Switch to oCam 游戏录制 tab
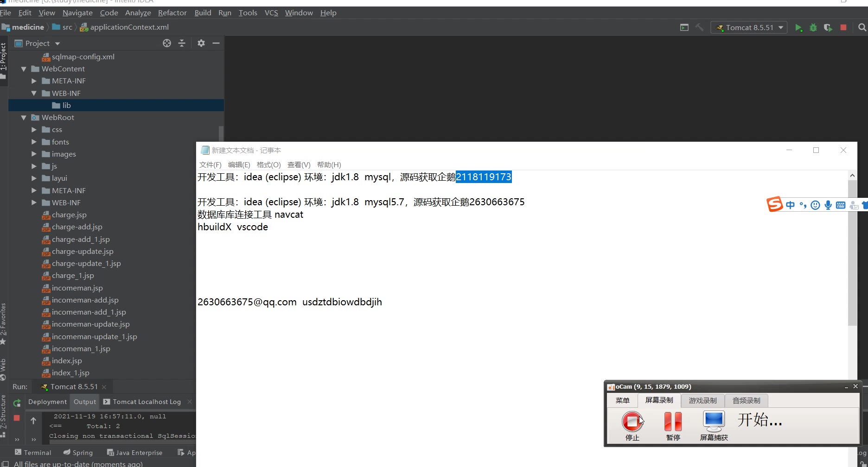The height and width of the screenshot is (467, 868). (702, 401)
